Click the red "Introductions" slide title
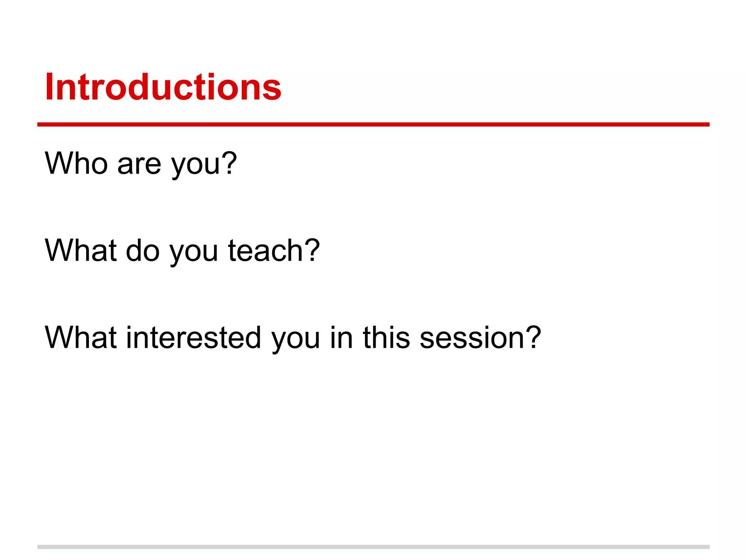 coord(163,87)
